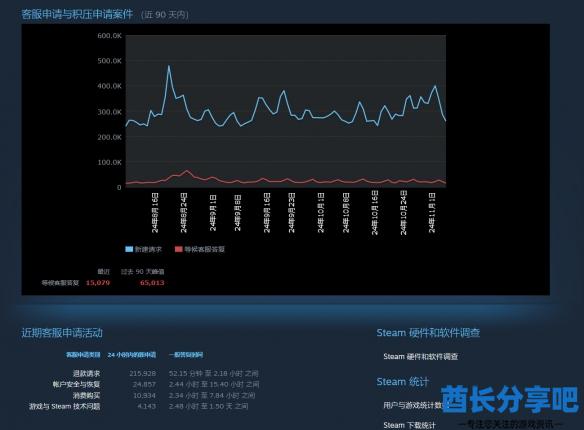Click the 52.15 分钟 至 2.18 小时 response time

point(213,373)
